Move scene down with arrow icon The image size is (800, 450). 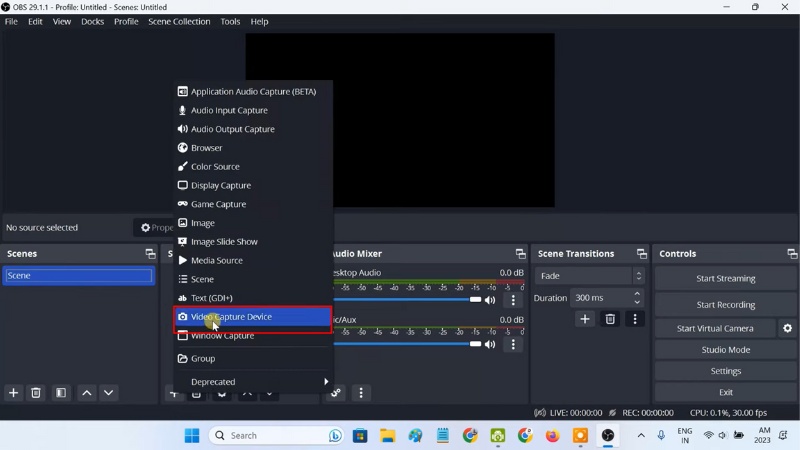[109, 393]
